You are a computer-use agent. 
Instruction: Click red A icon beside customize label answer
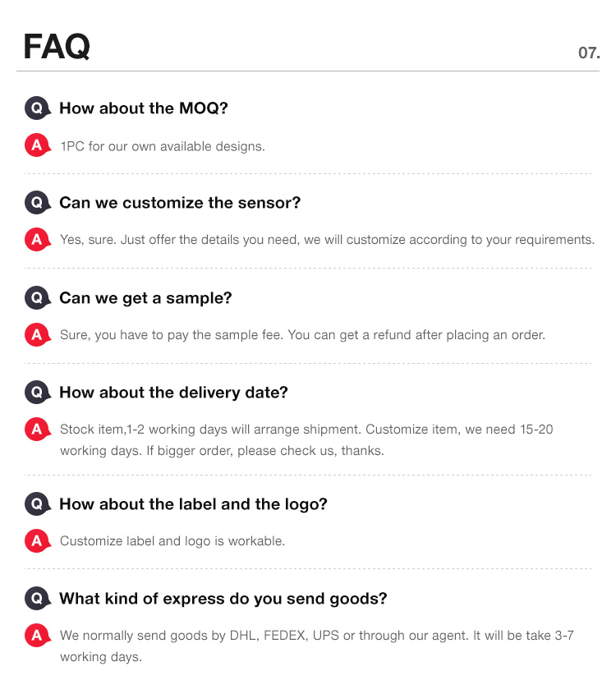tap(38, 541)
